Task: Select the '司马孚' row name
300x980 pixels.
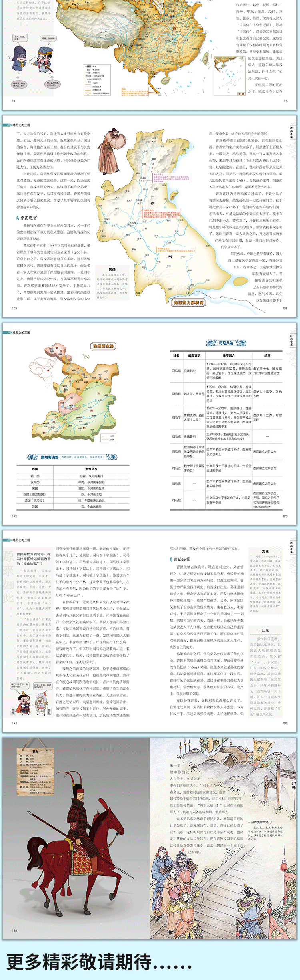Action: click(x=176, y=417)
